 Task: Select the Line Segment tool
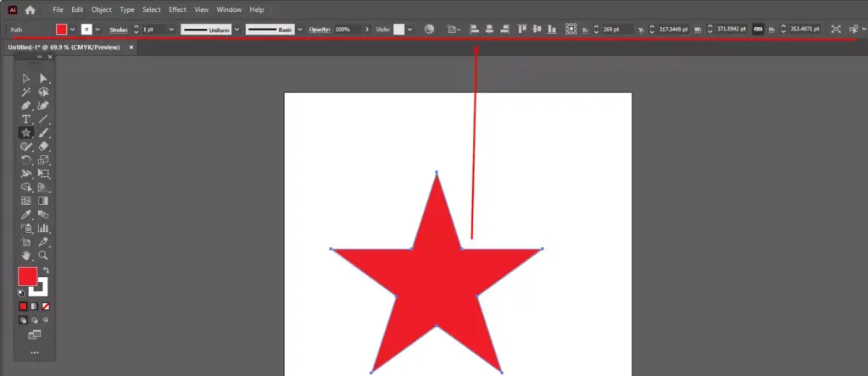pyautogui.click(x=44, y=119)
